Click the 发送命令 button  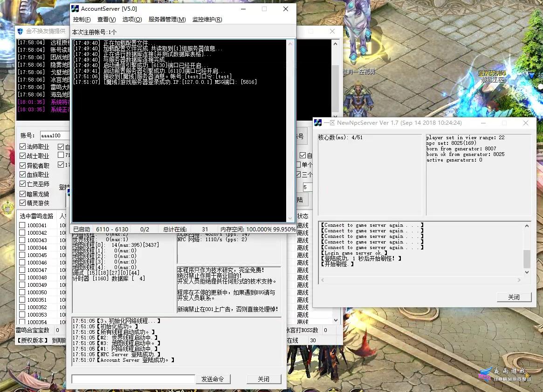point(213,379)
